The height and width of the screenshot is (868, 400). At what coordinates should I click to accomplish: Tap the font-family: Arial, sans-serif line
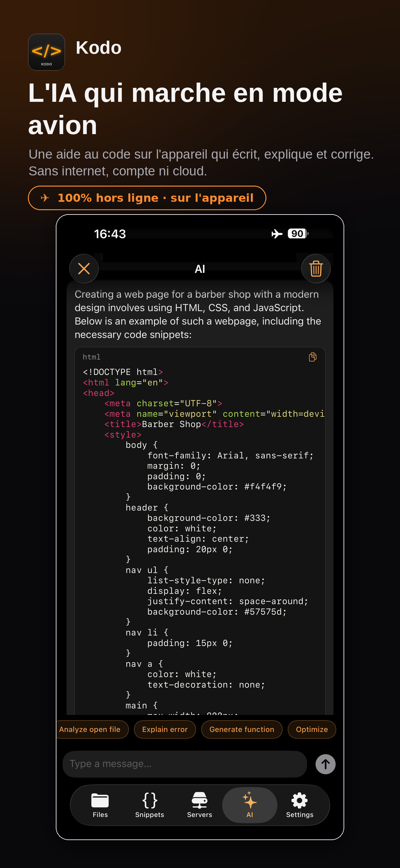click(230, 455)
